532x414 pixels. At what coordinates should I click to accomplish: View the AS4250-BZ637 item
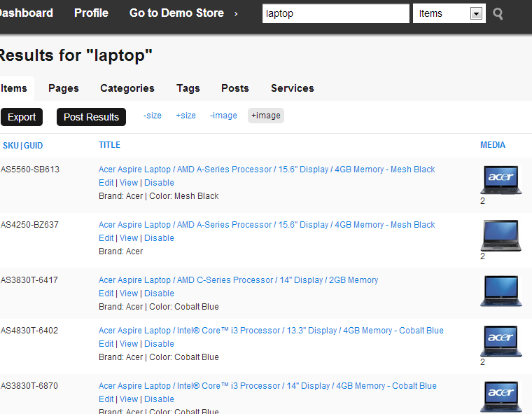pyautogui.click(x=129, y=238)
